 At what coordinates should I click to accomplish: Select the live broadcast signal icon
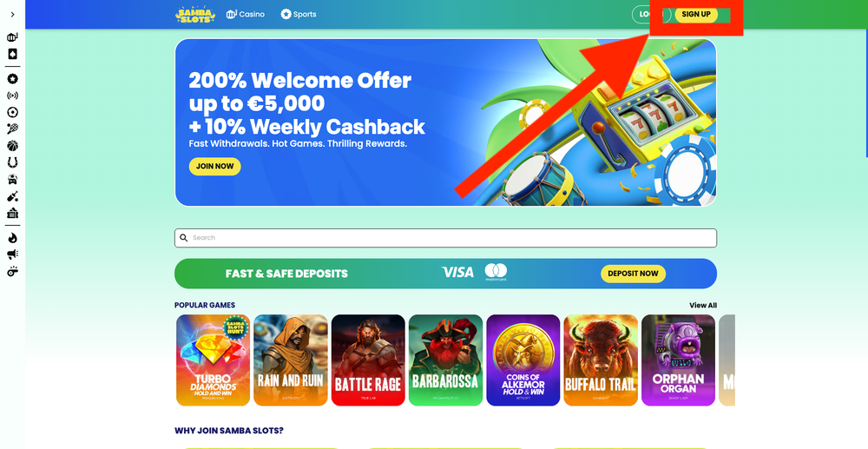[x=12, y=96]
